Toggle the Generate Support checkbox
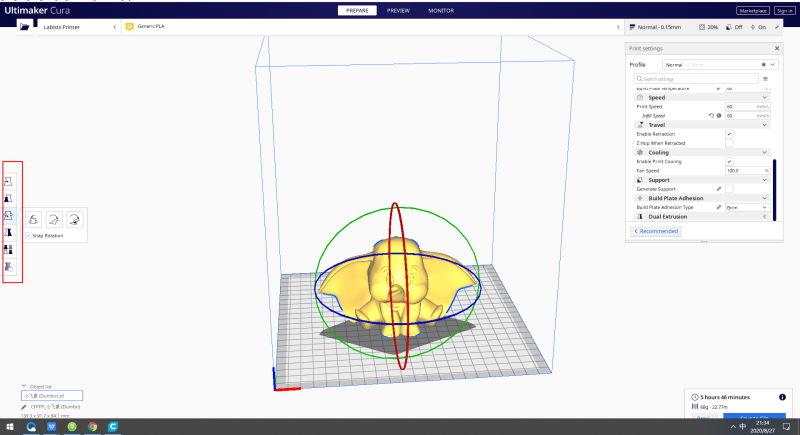This screenshot has width=800, height=435. pyautogui.click(x=729, y=189)
